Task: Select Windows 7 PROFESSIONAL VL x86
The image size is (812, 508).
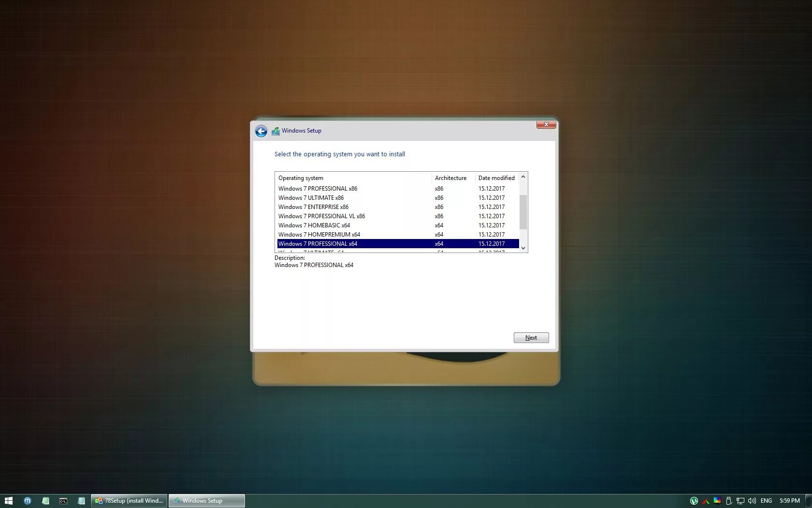Action: (398, 216)
